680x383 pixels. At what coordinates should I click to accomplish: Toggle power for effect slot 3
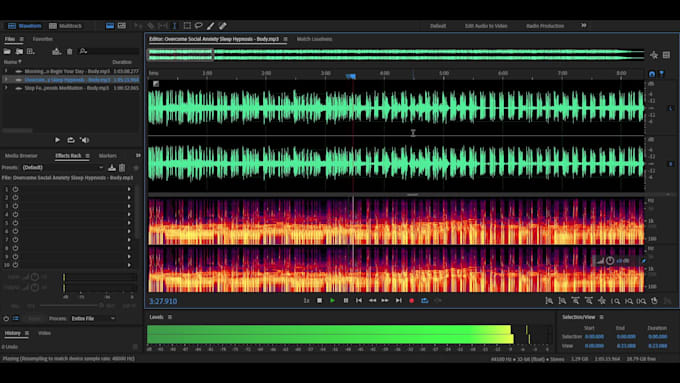[15, 206]
